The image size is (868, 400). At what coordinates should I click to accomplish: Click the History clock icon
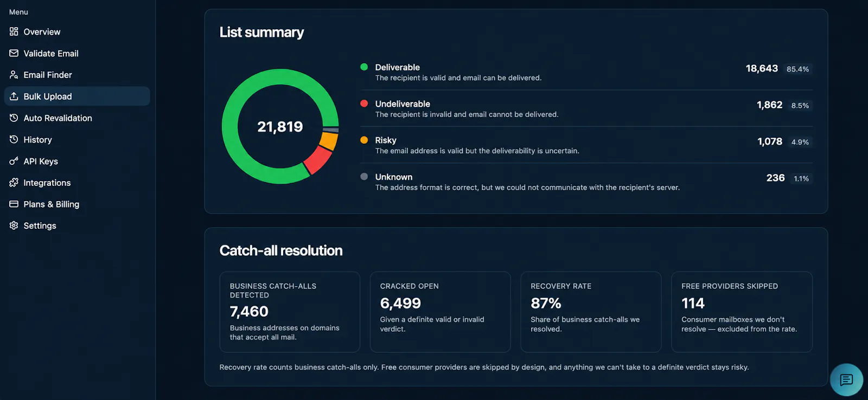coord(14,139)
